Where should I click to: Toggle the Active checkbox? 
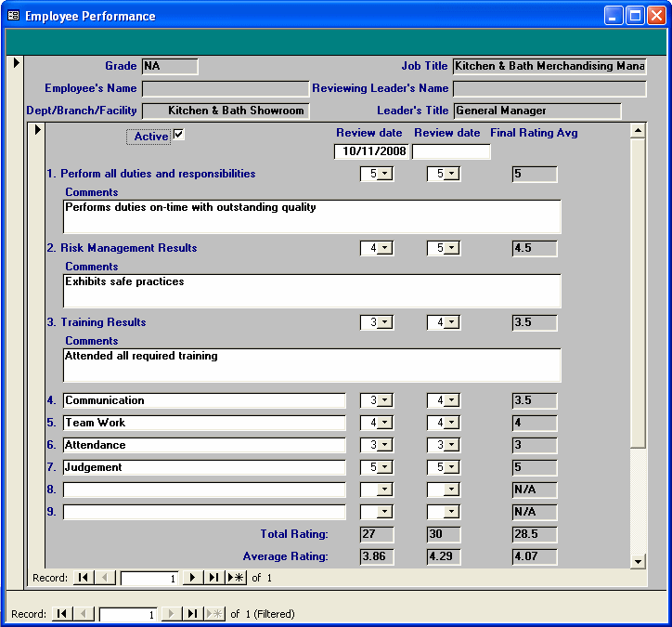[x=179, y=135]
